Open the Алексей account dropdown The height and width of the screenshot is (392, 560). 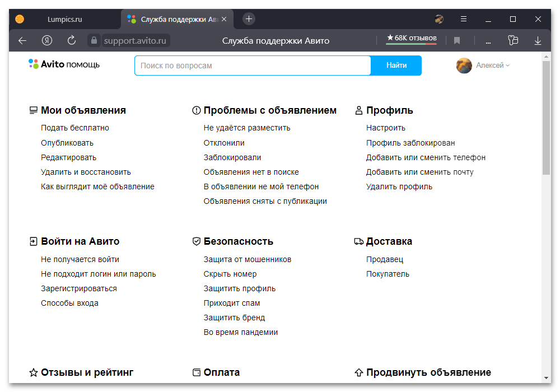(493, 66)
